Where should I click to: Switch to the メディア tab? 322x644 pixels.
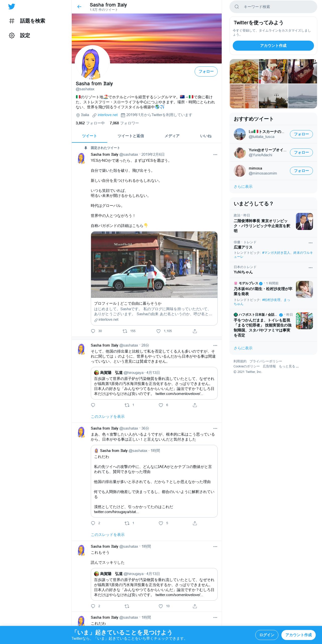172,136
